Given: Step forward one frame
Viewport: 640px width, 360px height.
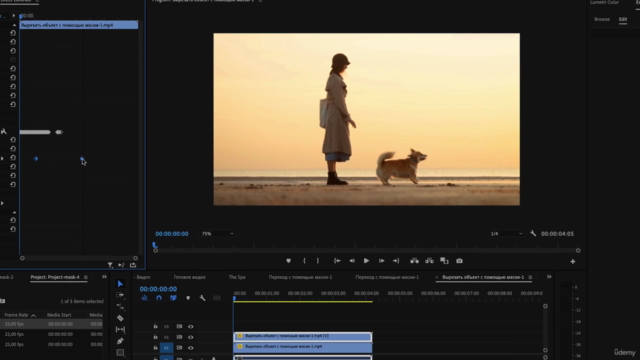Looking at the screenshot, I should pyautogui.click(x=381, y=261).
